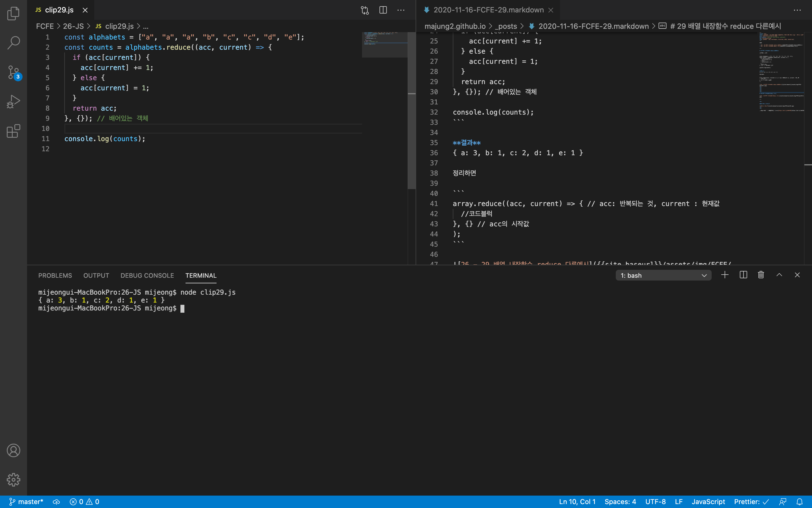
Task: Change indentation via Spaces: 4
Action: point(620,502)
